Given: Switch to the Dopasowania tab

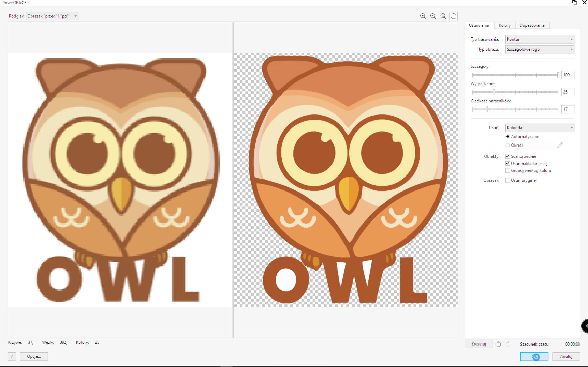Looking at the screenshot, I should pyautogui.click(x=532, y=25).
